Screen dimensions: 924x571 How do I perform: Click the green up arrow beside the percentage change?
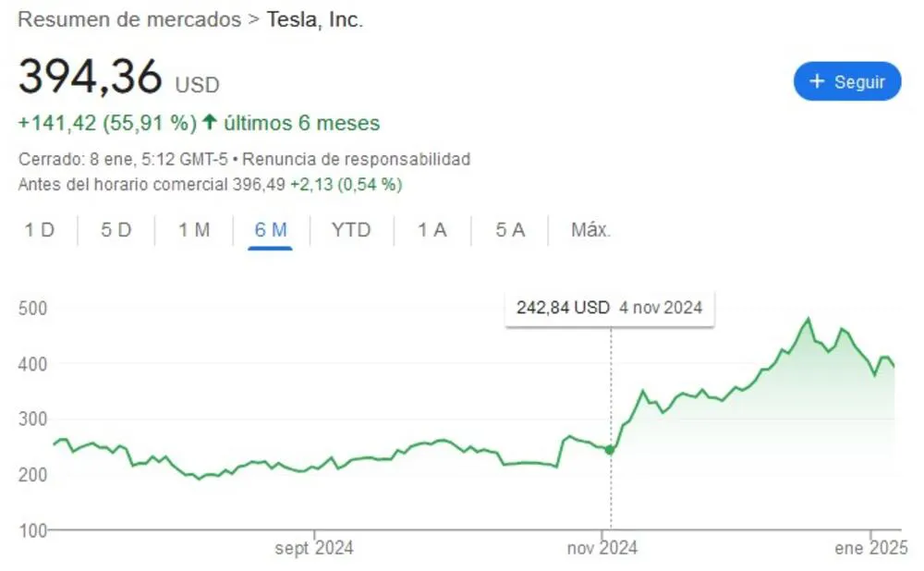click(x=209, y=120)
